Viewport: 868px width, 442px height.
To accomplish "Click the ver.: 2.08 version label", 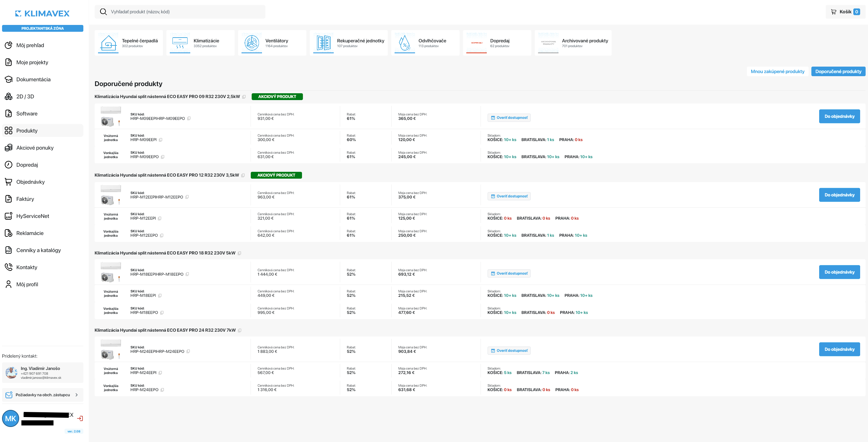I will 74,431.
